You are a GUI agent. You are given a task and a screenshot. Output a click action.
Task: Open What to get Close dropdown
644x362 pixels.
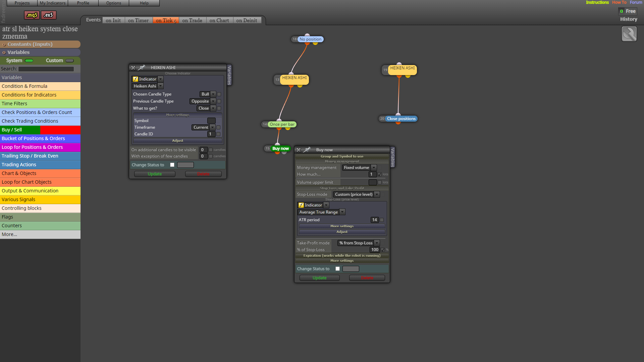click(206, 108)
